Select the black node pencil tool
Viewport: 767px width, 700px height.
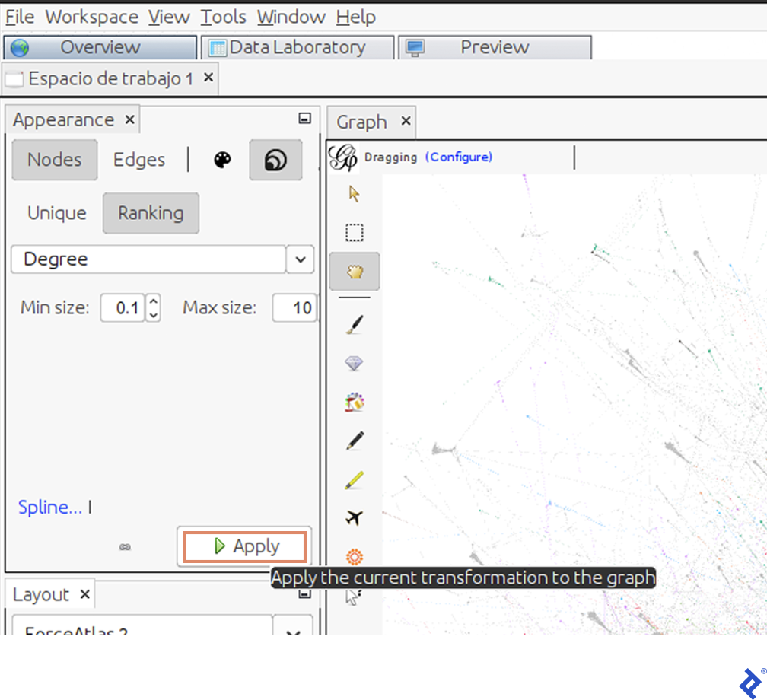click(355, 441)
